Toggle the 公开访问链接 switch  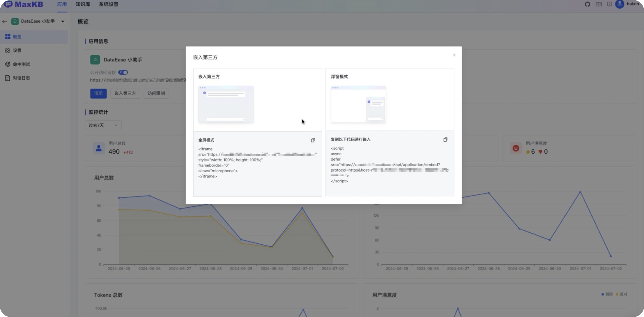pos(123,72)
